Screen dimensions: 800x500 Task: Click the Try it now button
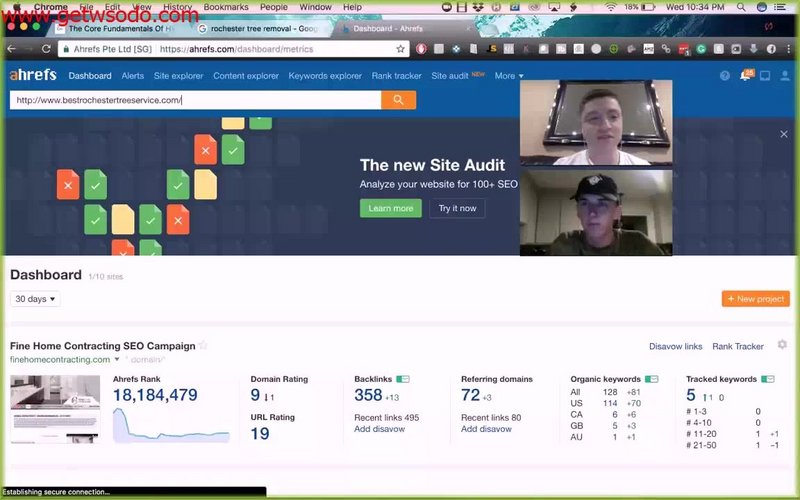click(x=457, y=208)
